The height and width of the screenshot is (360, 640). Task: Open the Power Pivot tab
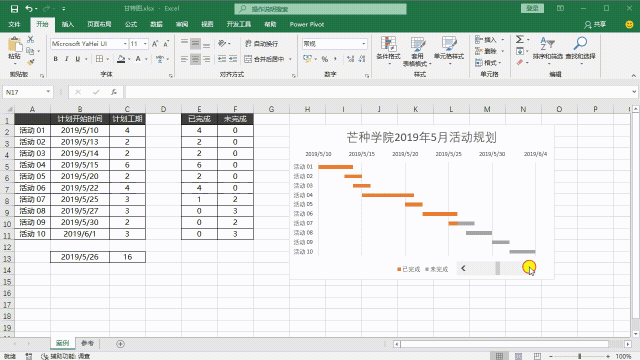coord(307,24)
